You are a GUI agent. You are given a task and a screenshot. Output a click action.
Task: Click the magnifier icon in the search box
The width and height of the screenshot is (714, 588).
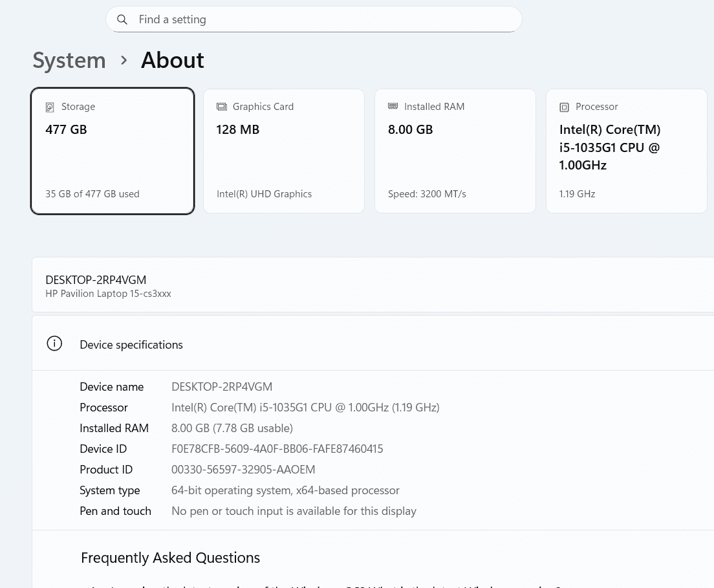click(x=122, y=20)
